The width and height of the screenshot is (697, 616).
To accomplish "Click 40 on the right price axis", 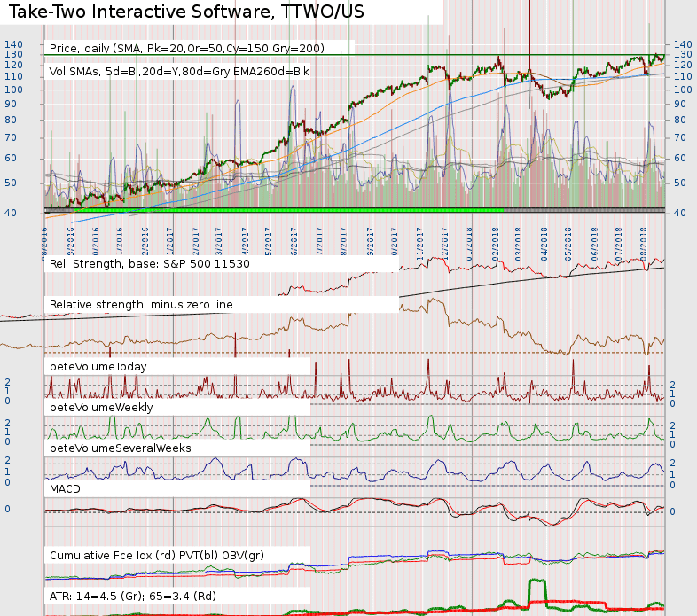I will pyautogui.click(x=680, y=213).
